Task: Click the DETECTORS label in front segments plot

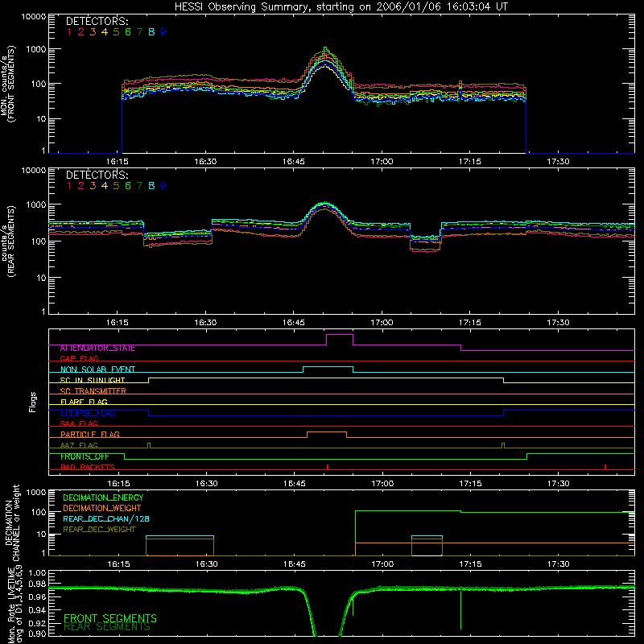Action: pos(97,22)
